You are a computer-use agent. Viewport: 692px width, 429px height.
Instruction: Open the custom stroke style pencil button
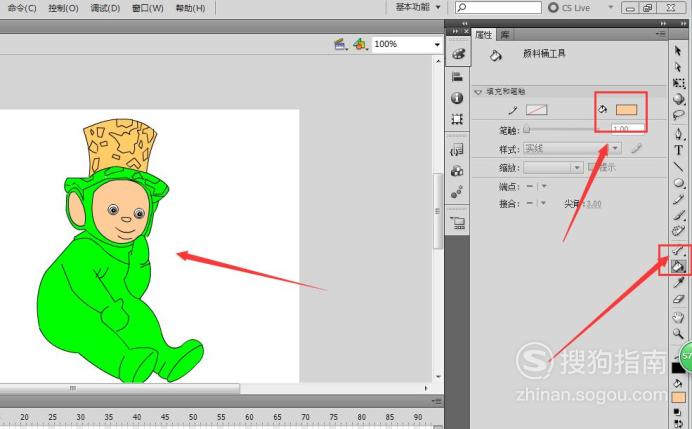[x=636, y=148]
